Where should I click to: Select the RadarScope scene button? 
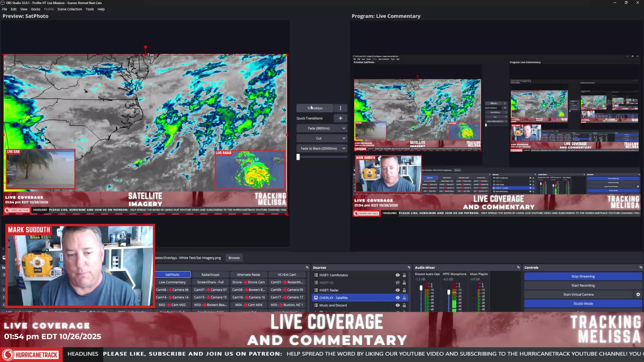tap(210, 275)
